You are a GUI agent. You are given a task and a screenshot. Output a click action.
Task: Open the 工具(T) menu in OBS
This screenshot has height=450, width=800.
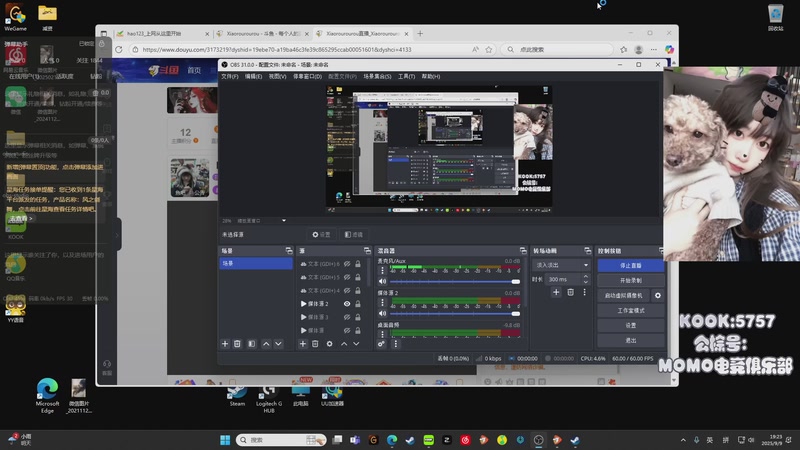coord(406,77)
